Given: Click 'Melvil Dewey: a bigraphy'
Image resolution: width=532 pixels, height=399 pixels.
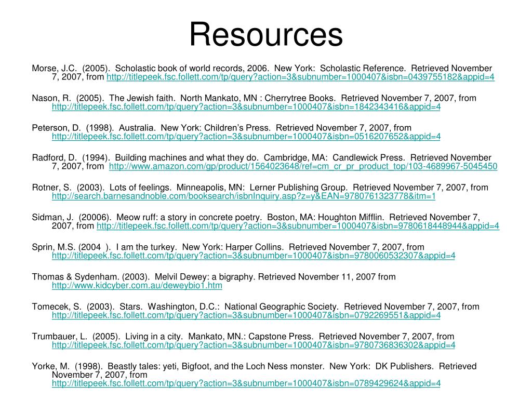Looking at the screenshot, I should click(x=204, y=277).
